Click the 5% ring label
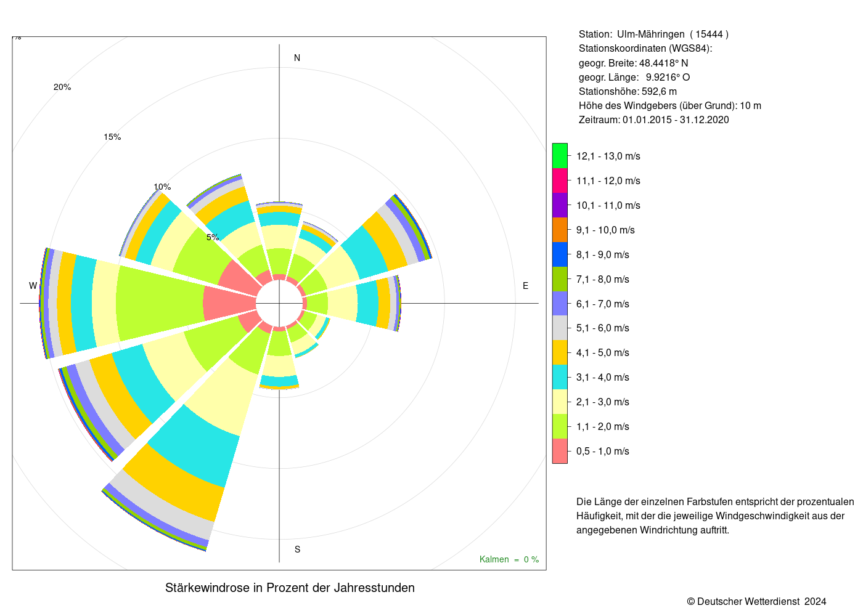 pyautogui.click(x=213, y=237)
